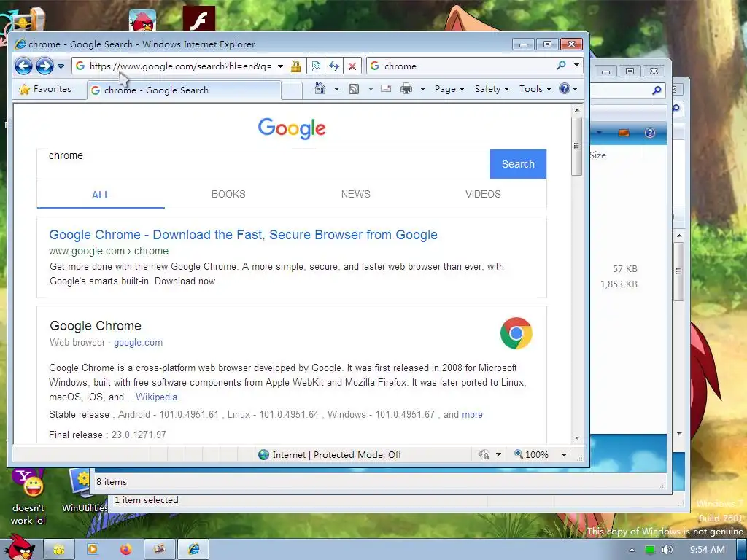Expand the RSS feeds dropdown arrow
The image size is (747, 560).
click(370, 89)
